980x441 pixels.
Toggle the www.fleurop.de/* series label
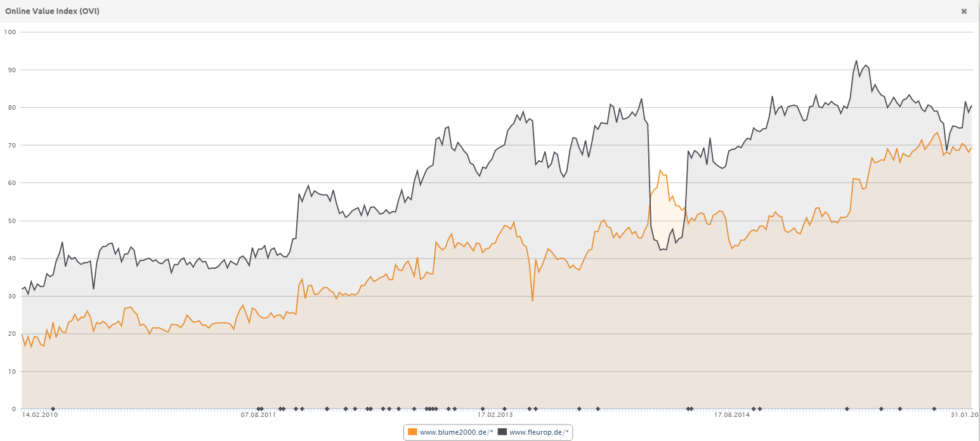click(x=539, y=432)
